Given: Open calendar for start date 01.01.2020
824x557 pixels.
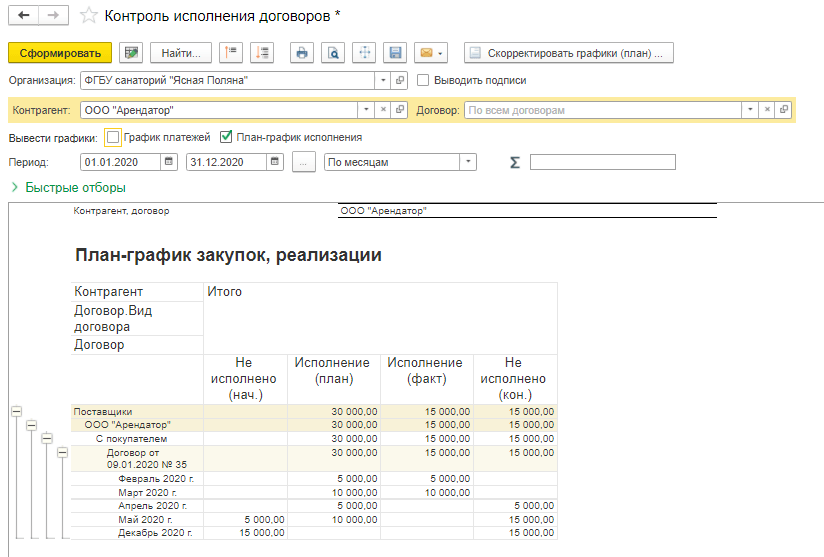Looking at the screenshot, I should pyautogui.click(x=169, y=162).
